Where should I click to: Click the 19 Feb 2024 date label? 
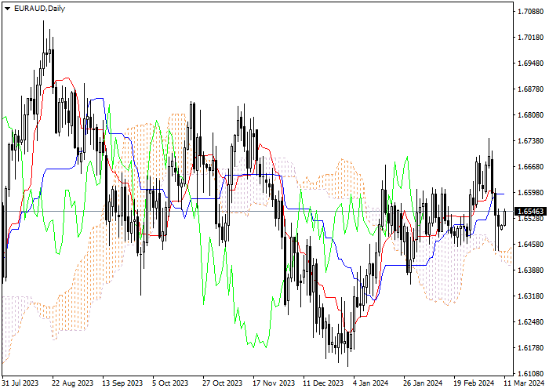click(474, 383)
